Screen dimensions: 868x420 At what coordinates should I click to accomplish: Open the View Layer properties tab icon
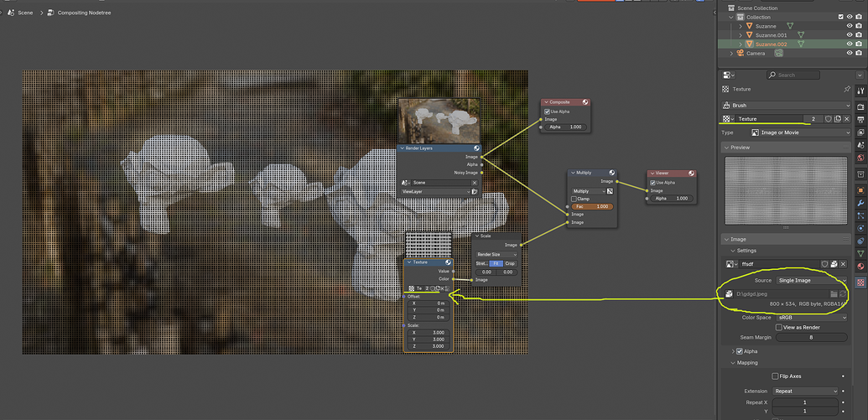click(860, 132)
